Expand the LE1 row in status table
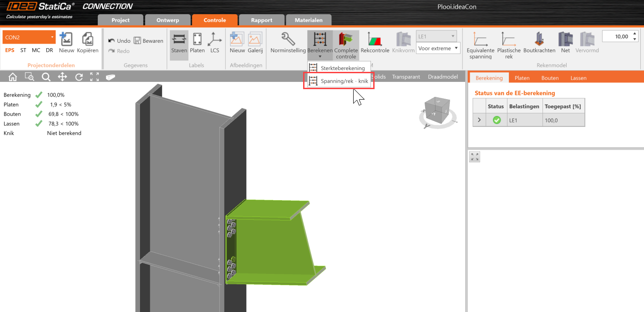 [x=479, y=120]
